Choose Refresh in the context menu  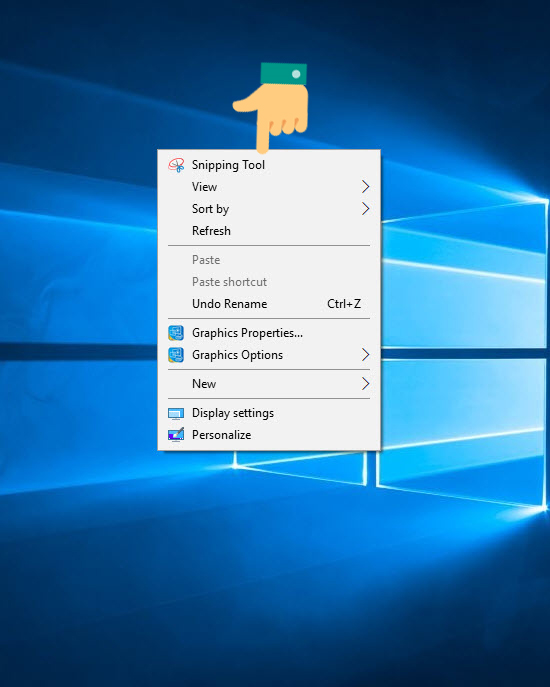pos(269,231)
